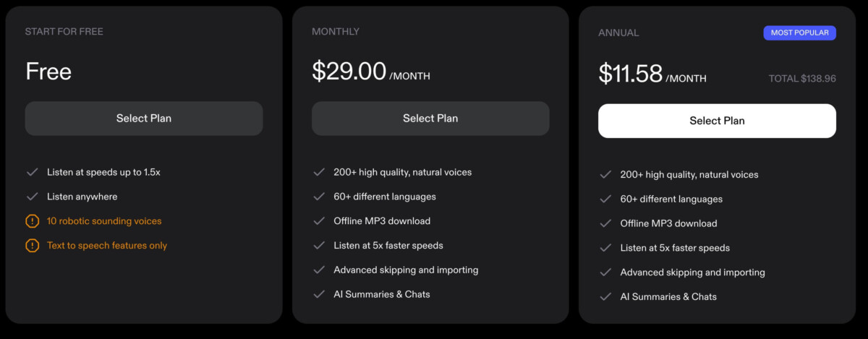The height and width of the screenshot is (339, 868).
Task: Click the TOTAL $138.96 label
Action: coord(802,79)
